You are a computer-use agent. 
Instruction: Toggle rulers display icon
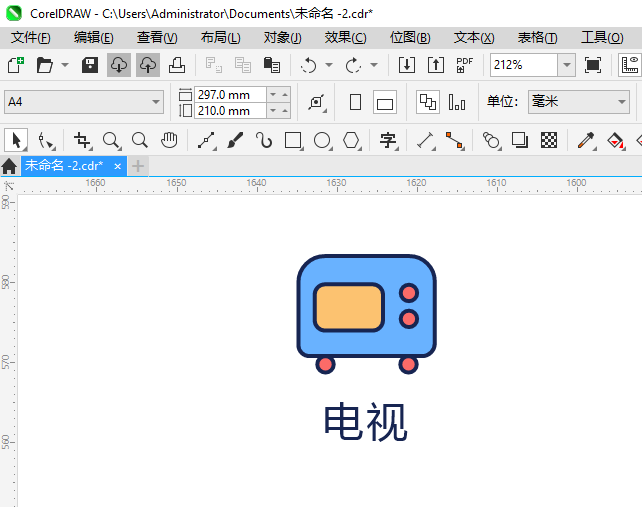630,65
